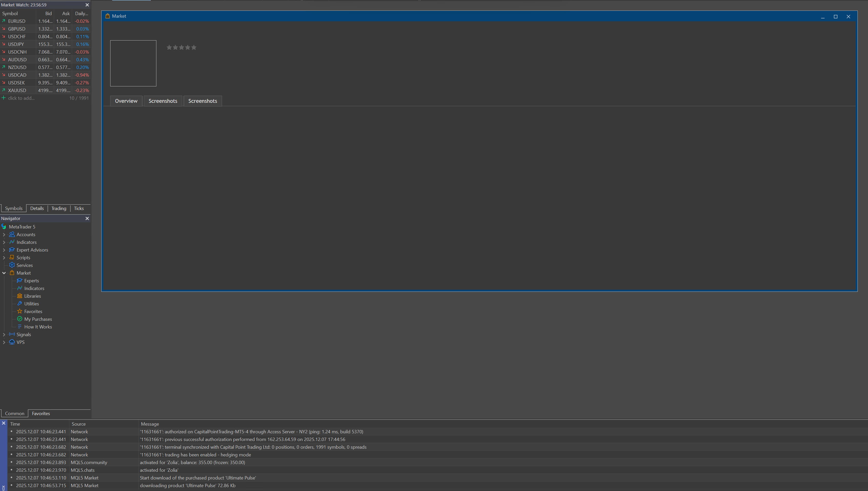The image size is (868, 491).
Task: Click the Utilities wrench icon
Action: [19, 304]
